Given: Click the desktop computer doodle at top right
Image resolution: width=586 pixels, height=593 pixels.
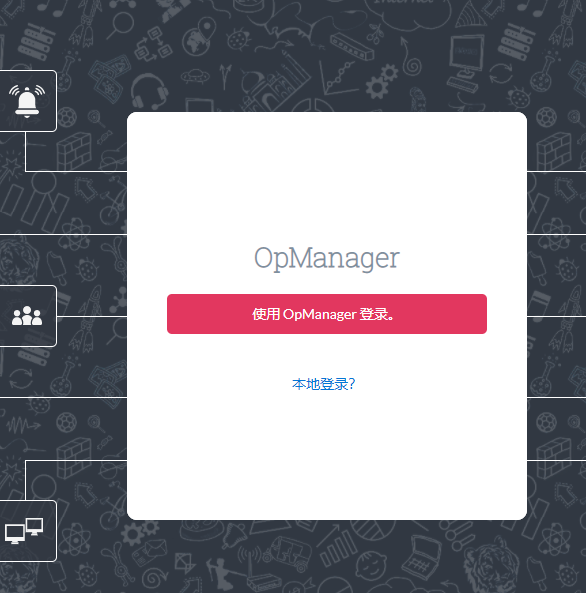Looking at the screenshot, I should tap(466, 63).
